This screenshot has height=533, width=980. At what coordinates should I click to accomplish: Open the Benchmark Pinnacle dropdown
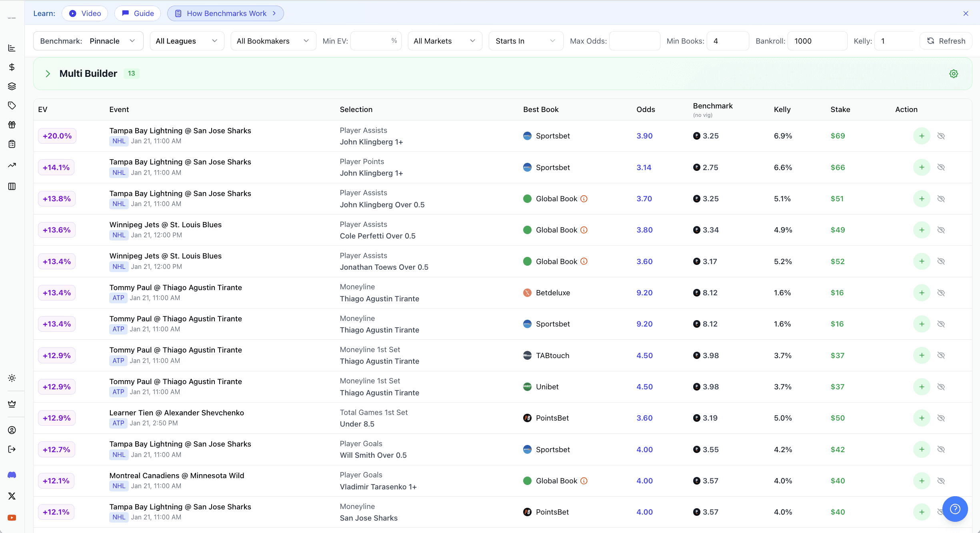[x=88, y=41]
